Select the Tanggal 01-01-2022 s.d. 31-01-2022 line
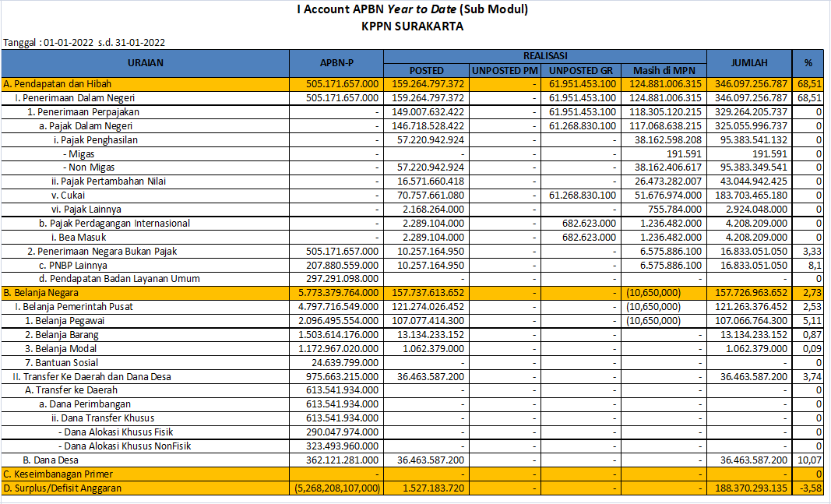 coord(84,43)
